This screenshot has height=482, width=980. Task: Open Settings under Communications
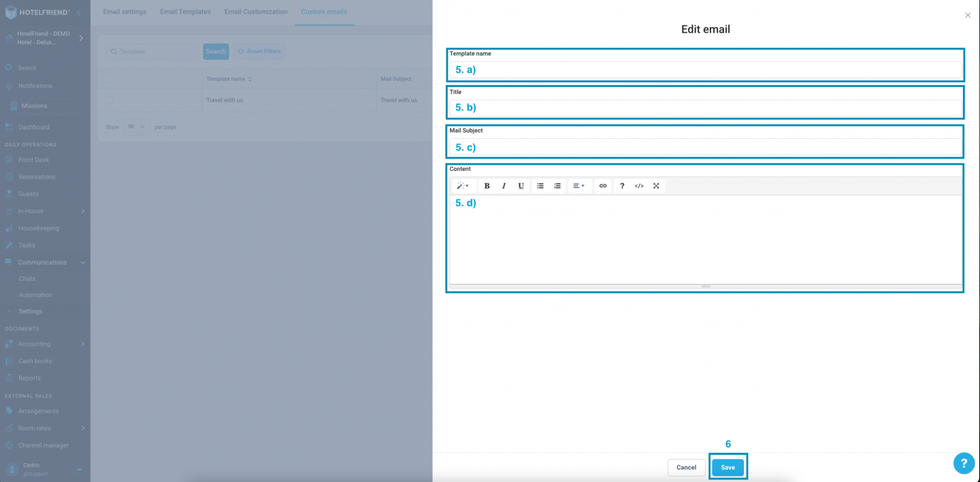point(31,311)
